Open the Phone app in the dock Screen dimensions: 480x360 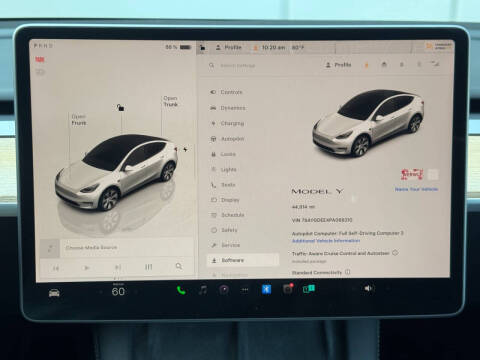tap(181, 290)
